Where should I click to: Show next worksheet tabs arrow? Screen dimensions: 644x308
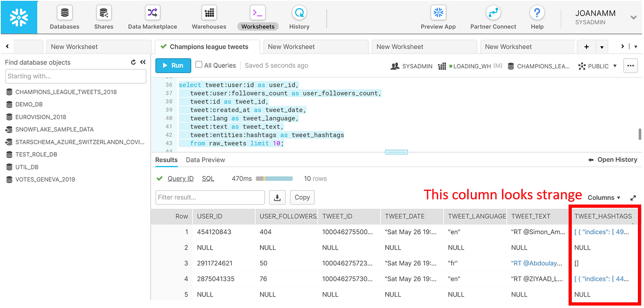point(623,46)
